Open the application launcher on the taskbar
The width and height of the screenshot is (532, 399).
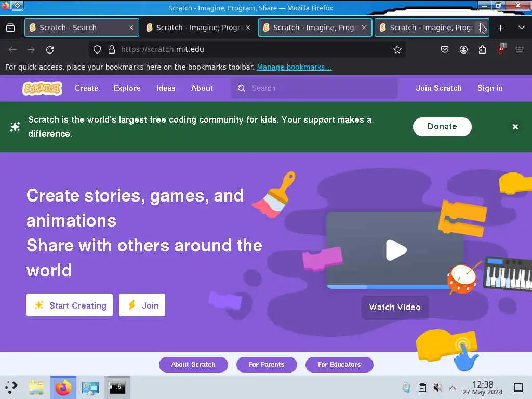coord(11,387)
